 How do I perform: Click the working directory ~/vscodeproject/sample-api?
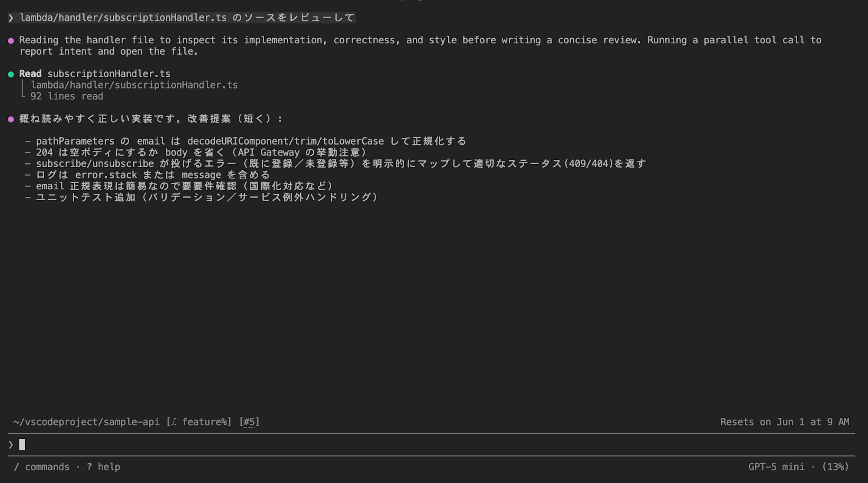[x=86, y=422]
